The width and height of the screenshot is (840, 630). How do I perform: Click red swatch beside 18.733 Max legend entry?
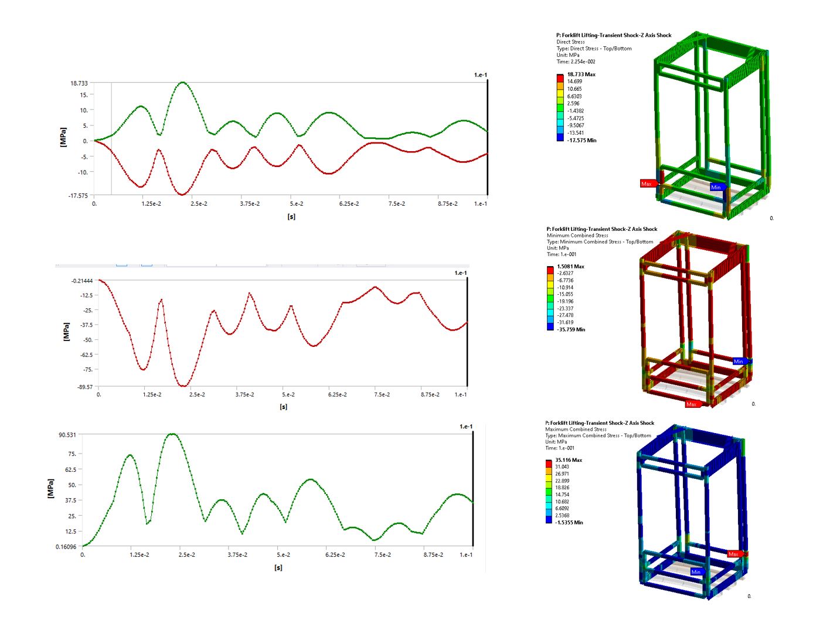[560, 78]
